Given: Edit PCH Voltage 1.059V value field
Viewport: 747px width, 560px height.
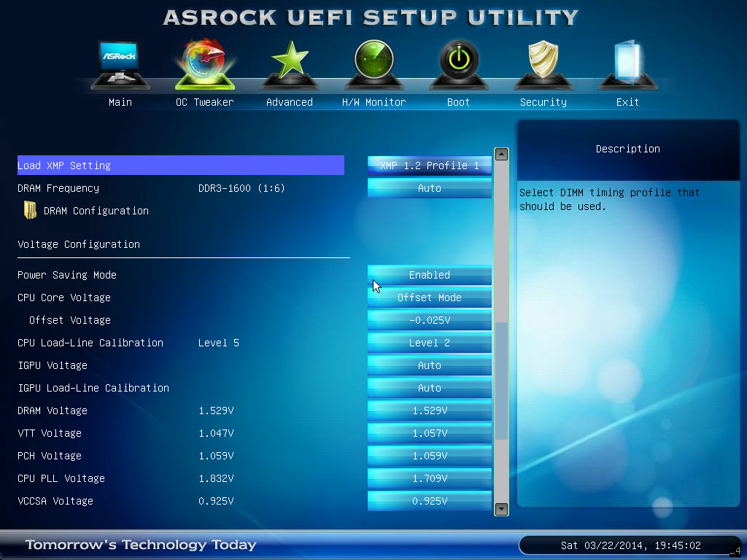Looking at the screenshot, I should tap(429, 456).
